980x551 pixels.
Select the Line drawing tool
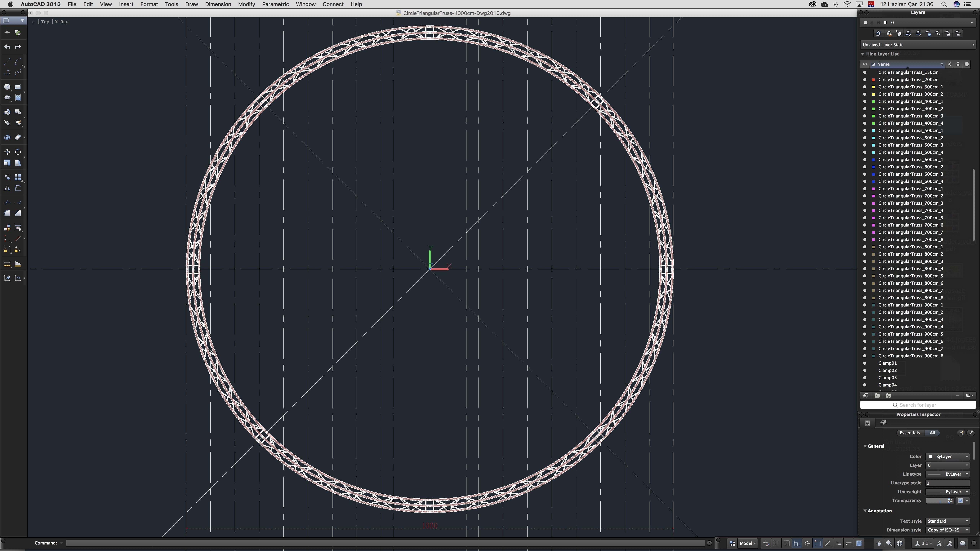click(7, 62)
